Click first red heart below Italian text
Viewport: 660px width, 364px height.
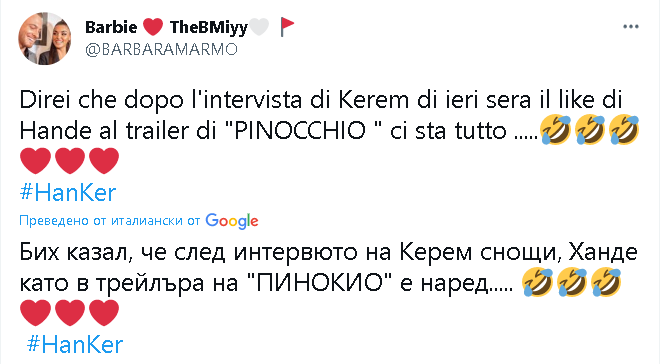(35, 161)
